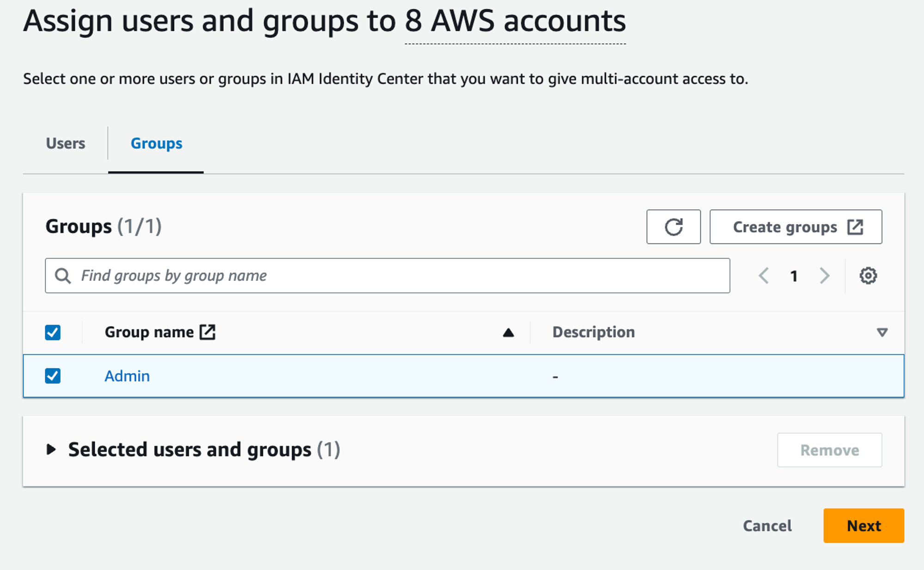Click the next page chevron
This screenshot has width=924, height=570.
(x=825, y=276)
